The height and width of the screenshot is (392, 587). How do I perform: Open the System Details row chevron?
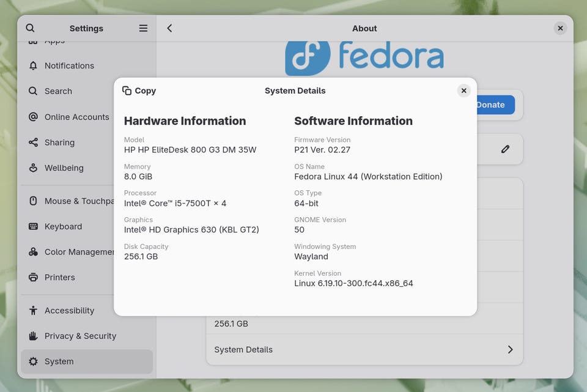(x=510, y=349)
